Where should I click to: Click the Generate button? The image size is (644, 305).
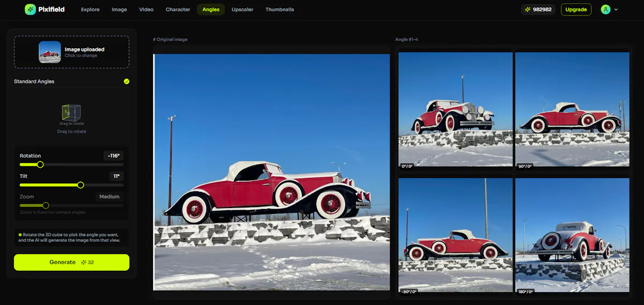point(71,262)
